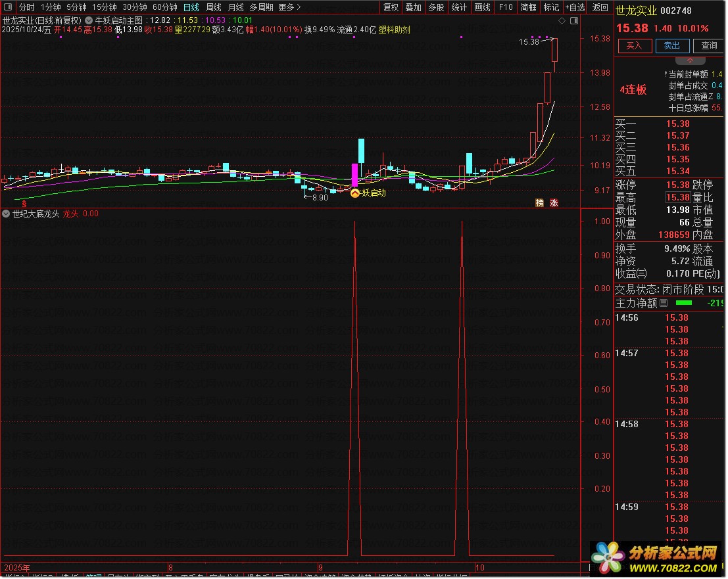
Task: Add stock with +自选 button
Action: 575,7
